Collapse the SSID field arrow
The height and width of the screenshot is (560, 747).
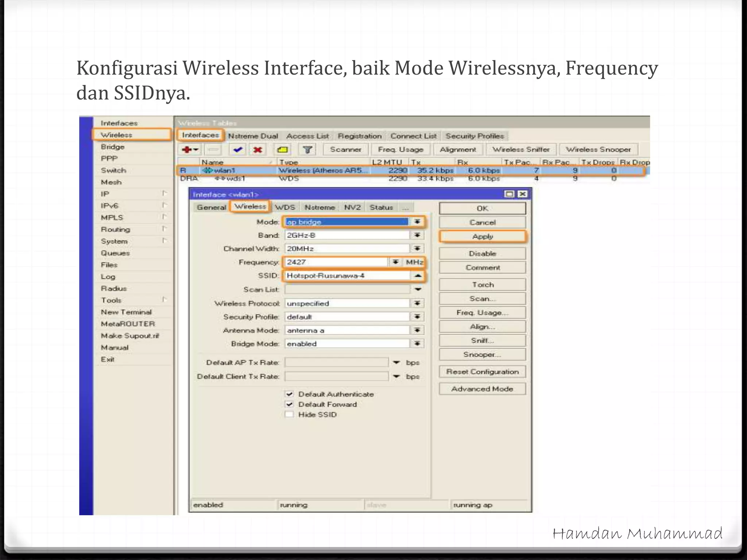pos(418,276)
